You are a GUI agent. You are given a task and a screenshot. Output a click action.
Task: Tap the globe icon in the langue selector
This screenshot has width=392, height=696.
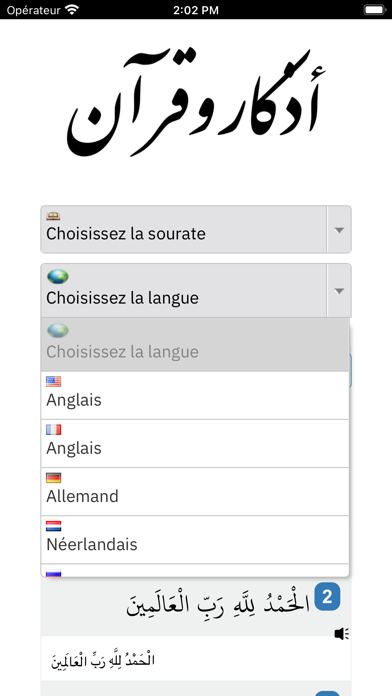(x=58, y=277)
